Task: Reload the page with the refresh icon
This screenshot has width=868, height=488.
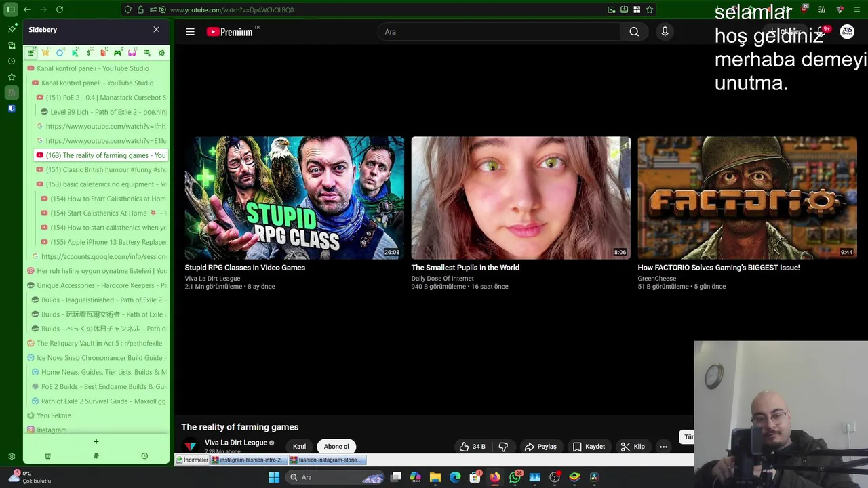Action: 60,9
